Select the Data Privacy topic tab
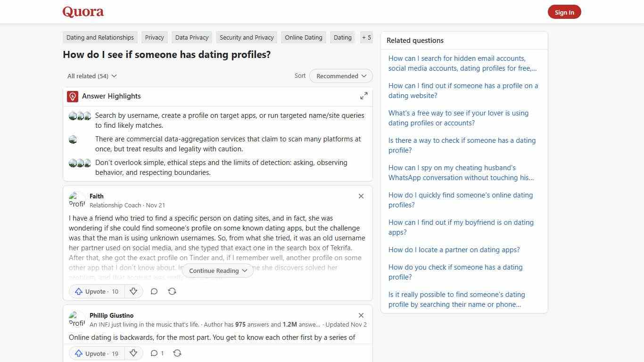644x362 pixels. (191, 37)
